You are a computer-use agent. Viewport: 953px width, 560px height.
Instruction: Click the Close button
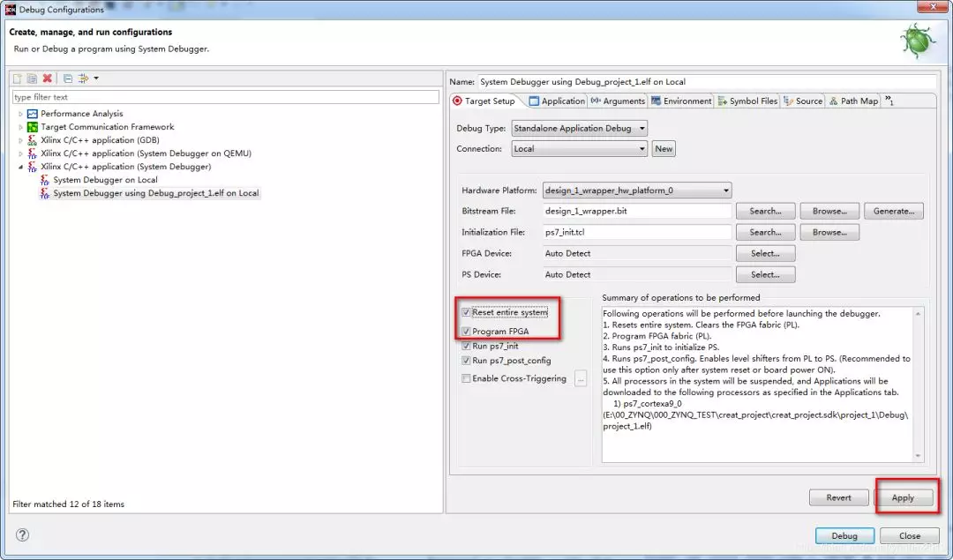coord(909,535)
